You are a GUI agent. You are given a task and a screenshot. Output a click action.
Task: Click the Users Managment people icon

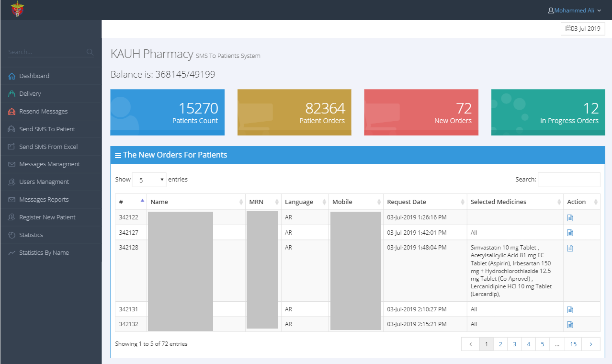12,182
